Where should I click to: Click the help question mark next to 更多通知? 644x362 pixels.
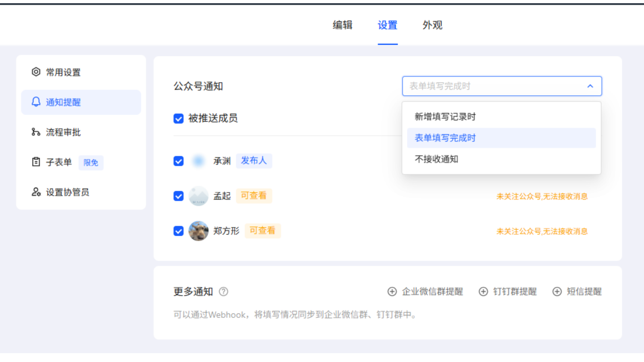tap(223, 292)
